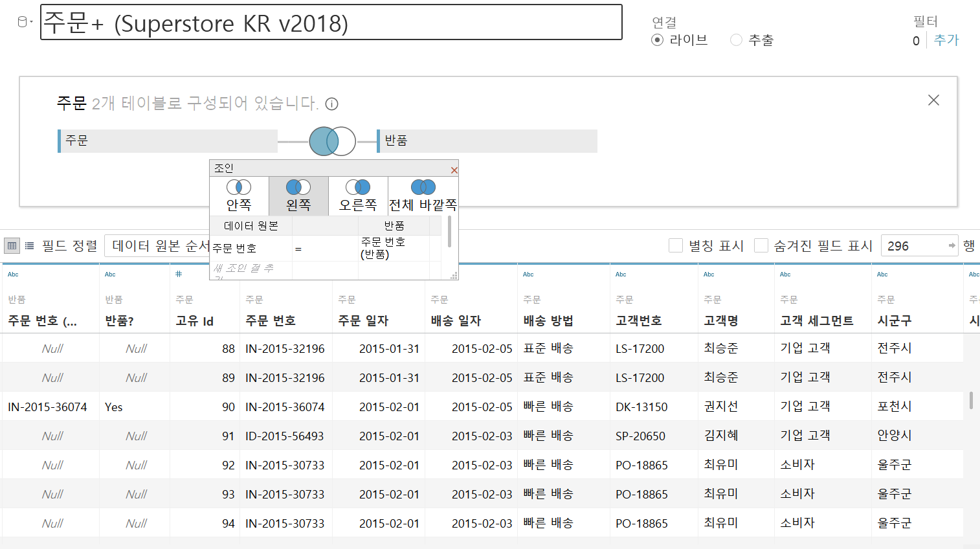The height and width of the screenshot is (549, 980).
Task: Select the 라이브 connection option
Action: tap(658, 40)
